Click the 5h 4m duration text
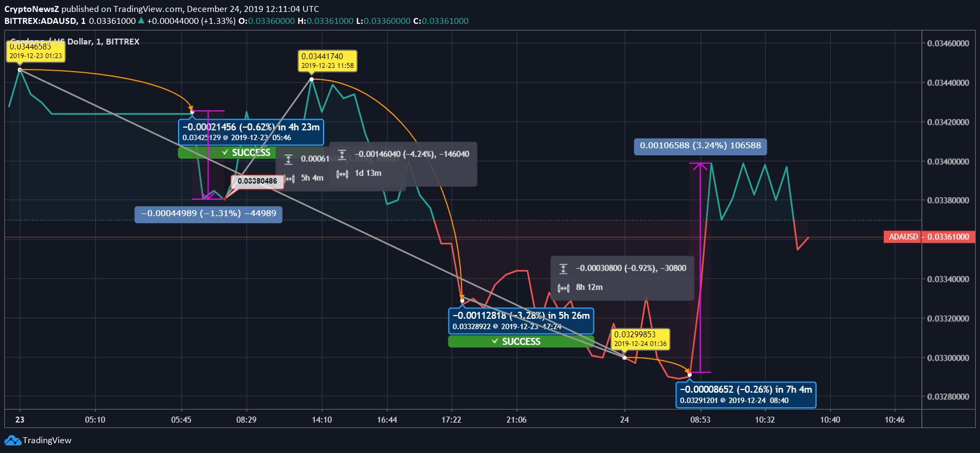Screen dimensions: 980x453 pos(312,178)
